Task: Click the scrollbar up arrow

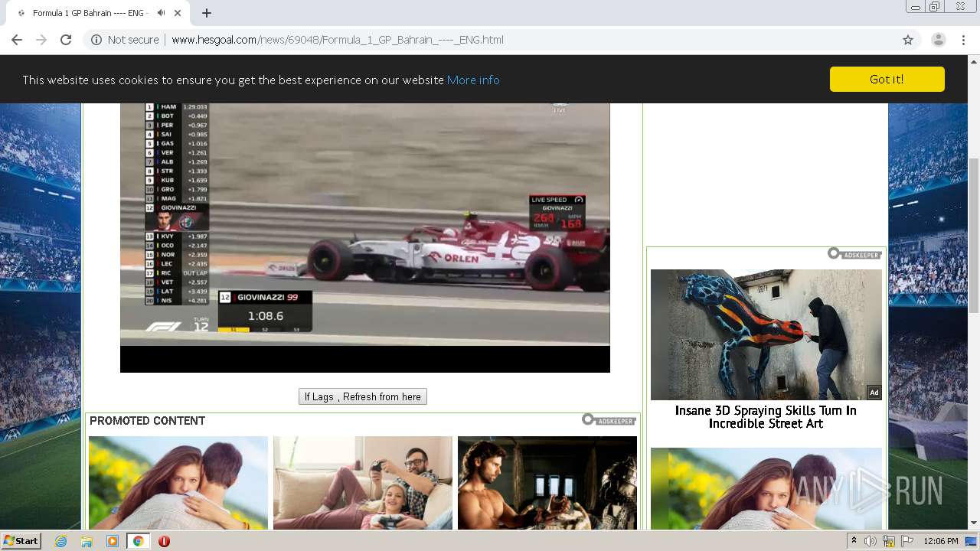Action: (x=974, y=60)
